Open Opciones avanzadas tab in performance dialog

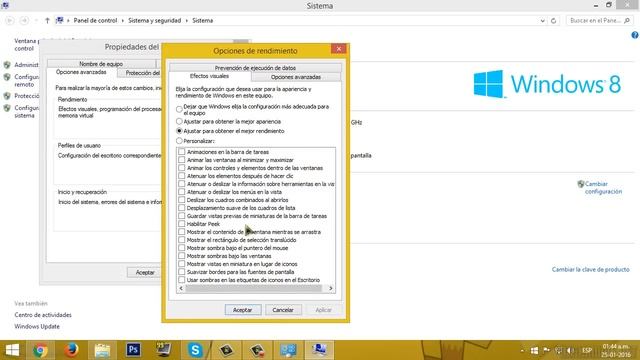tap(296, 77)
